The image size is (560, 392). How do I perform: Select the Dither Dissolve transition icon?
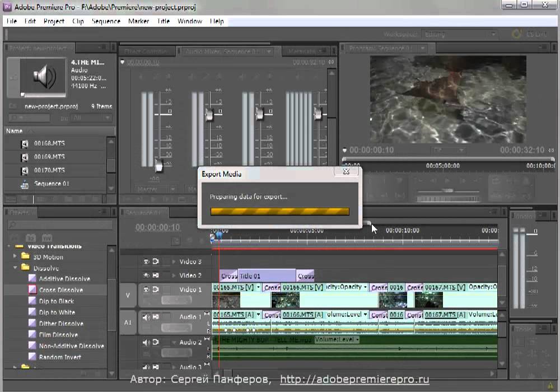click(32, 323)
